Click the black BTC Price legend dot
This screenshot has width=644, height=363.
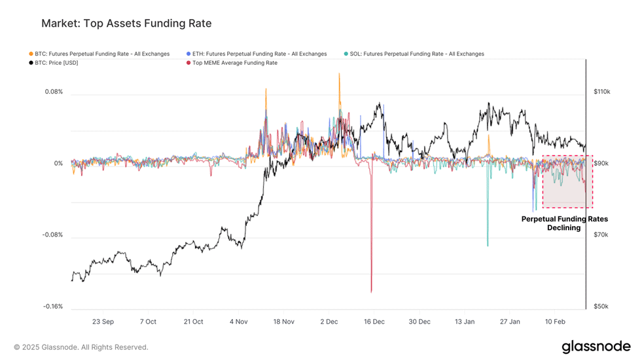point(31,63)
